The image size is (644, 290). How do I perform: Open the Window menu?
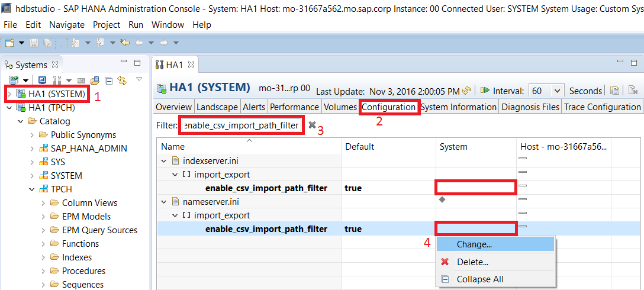click(x=168, y=25)
